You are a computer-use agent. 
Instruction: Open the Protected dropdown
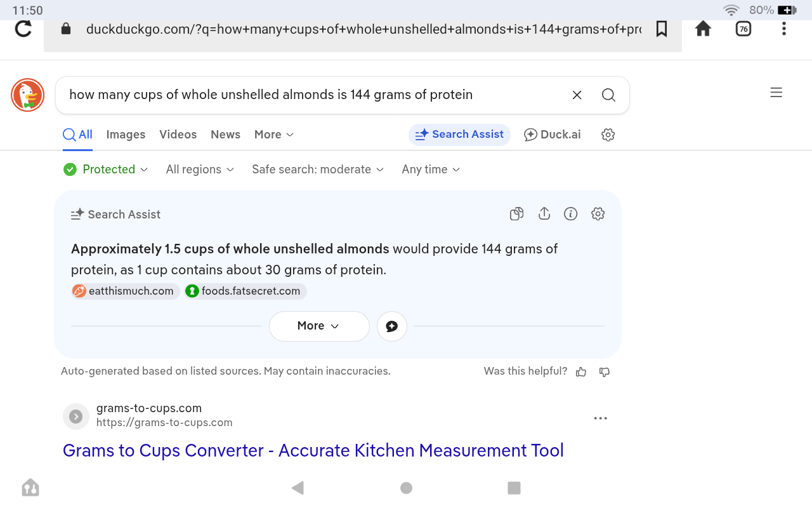pyautogui.click(x=106, y=170)
